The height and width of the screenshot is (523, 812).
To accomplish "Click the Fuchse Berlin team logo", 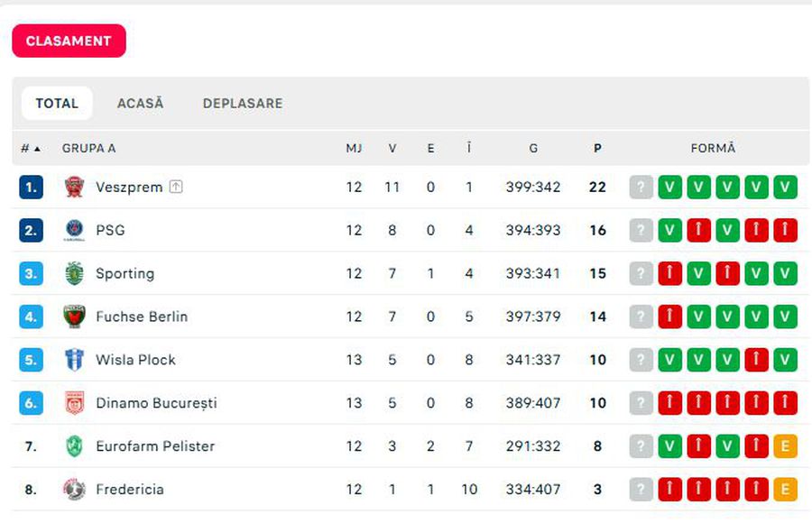I will (x=74, y=317).
